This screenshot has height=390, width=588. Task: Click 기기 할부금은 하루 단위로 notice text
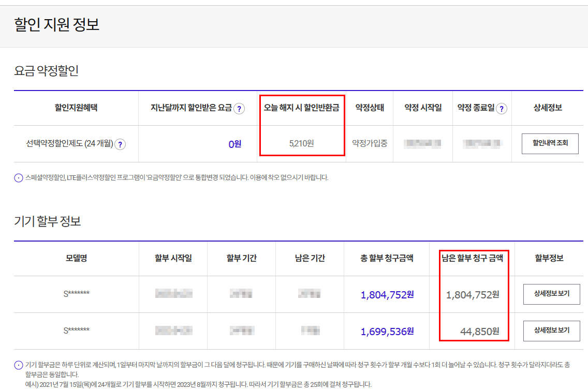click(x=298, y=369)
